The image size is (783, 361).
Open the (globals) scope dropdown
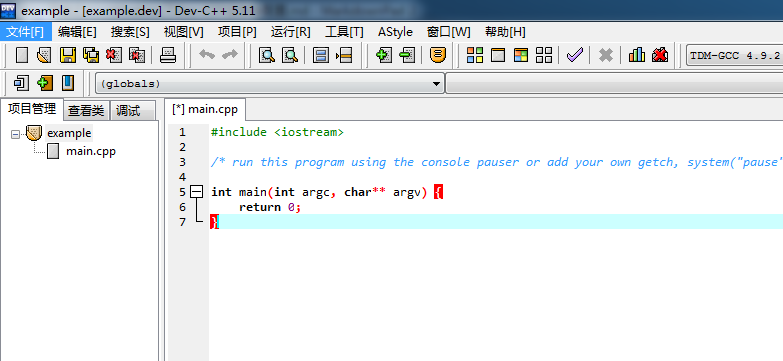click(x=270, y=83)
